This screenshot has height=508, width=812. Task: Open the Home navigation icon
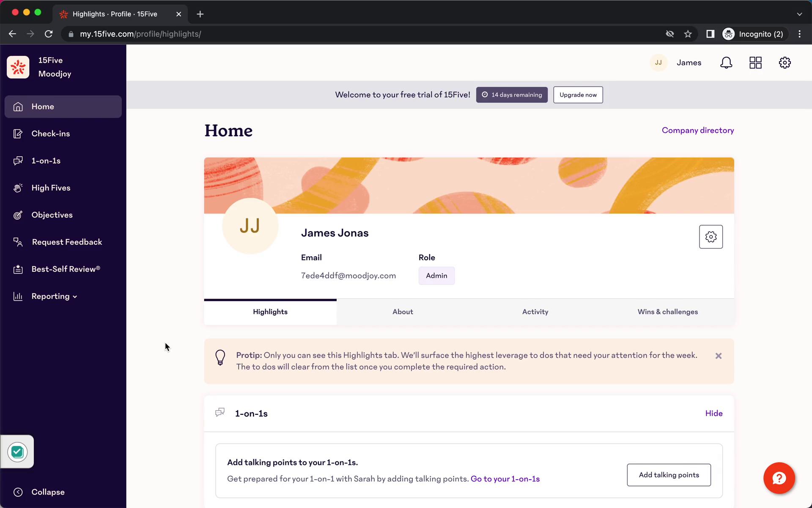17,107
